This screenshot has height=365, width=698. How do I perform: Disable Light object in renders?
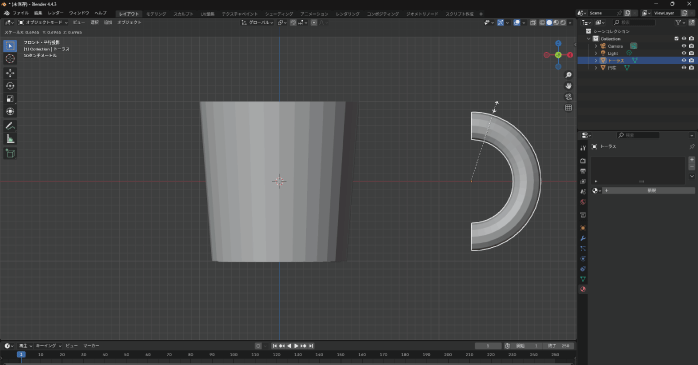click(x=691, y=53)
